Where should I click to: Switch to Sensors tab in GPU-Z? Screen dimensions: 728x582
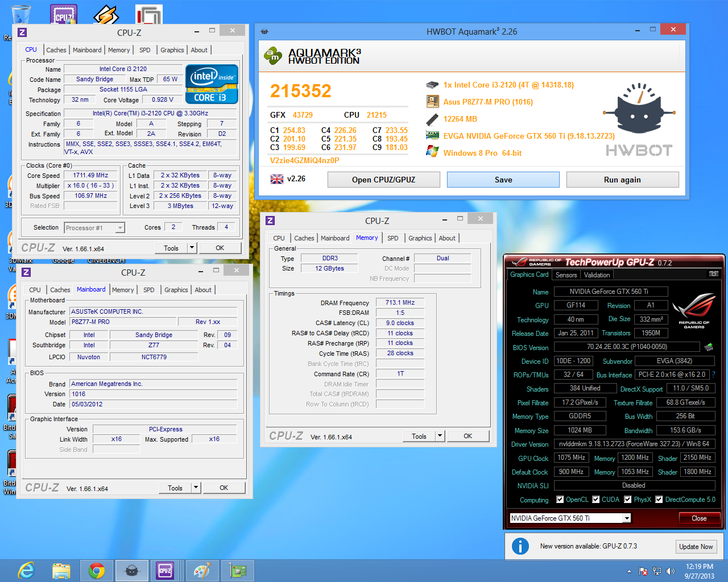tap(566, 275)
